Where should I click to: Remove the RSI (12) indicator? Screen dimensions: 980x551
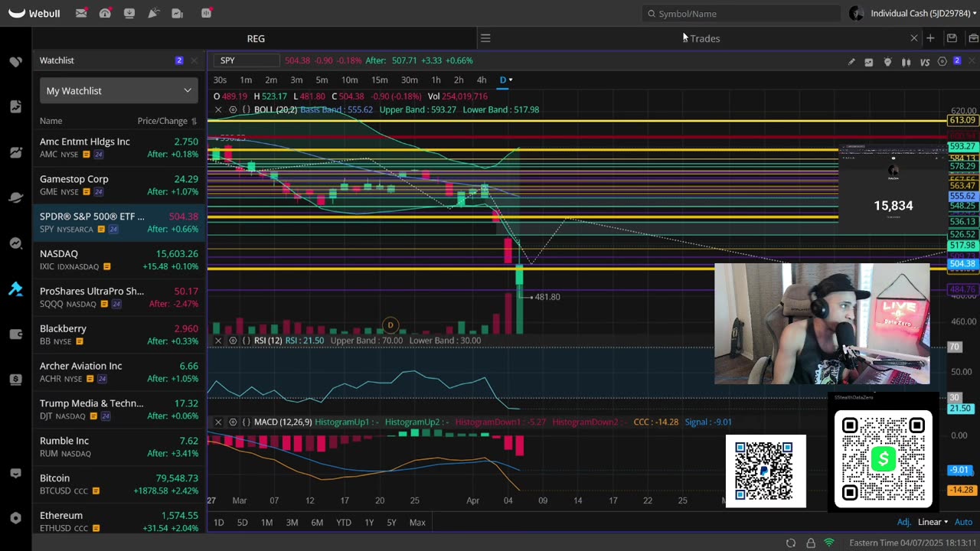pyautogui.click(x=218, y=341)
